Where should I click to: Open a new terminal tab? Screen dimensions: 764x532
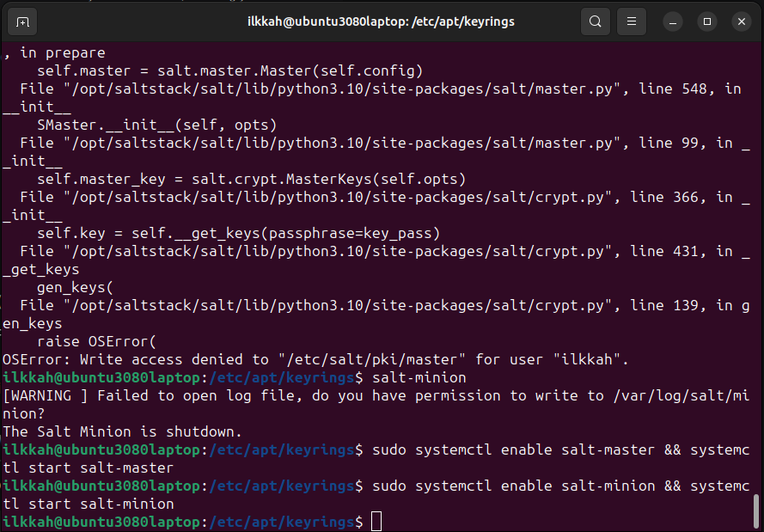tap(22, 21)
